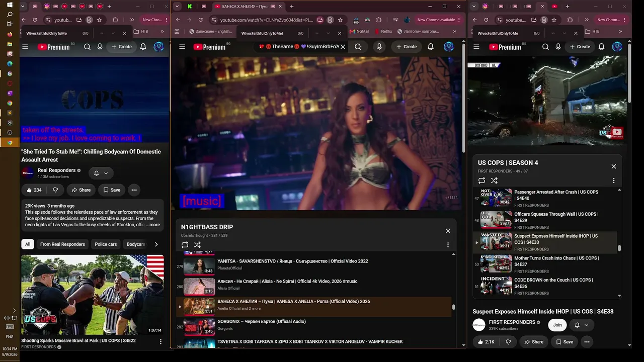Viewport: 644px width, 362px height.
Task: Like the IHOP video showing 2.1K
Action: click(x=485, y=342)
